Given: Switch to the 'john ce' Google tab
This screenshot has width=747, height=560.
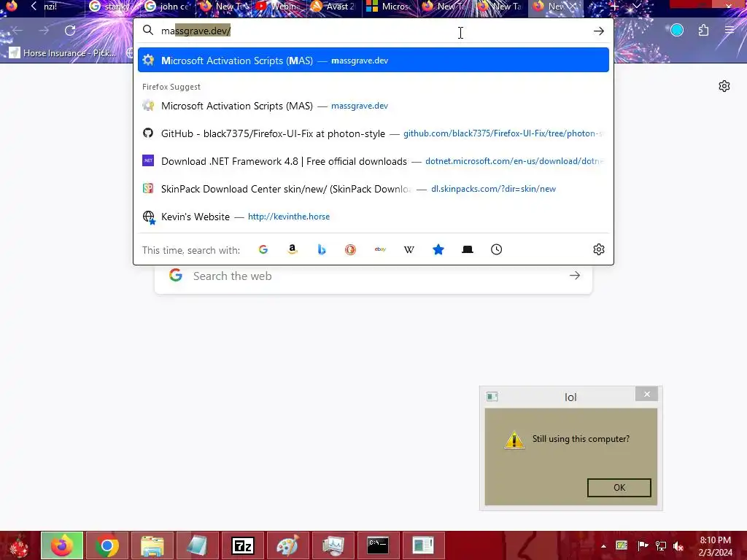Looking at the screenshot, I should click(168, 7).
